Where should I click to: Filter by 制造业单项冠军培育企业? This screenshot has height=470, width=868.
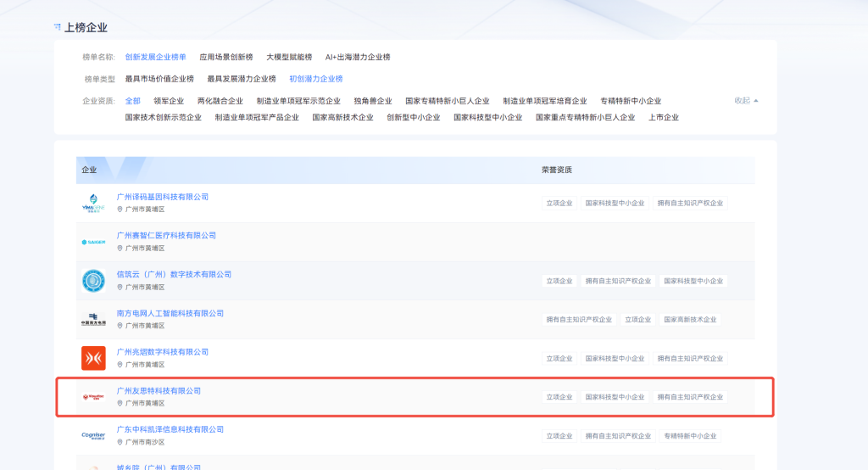(x=545, y=101)
